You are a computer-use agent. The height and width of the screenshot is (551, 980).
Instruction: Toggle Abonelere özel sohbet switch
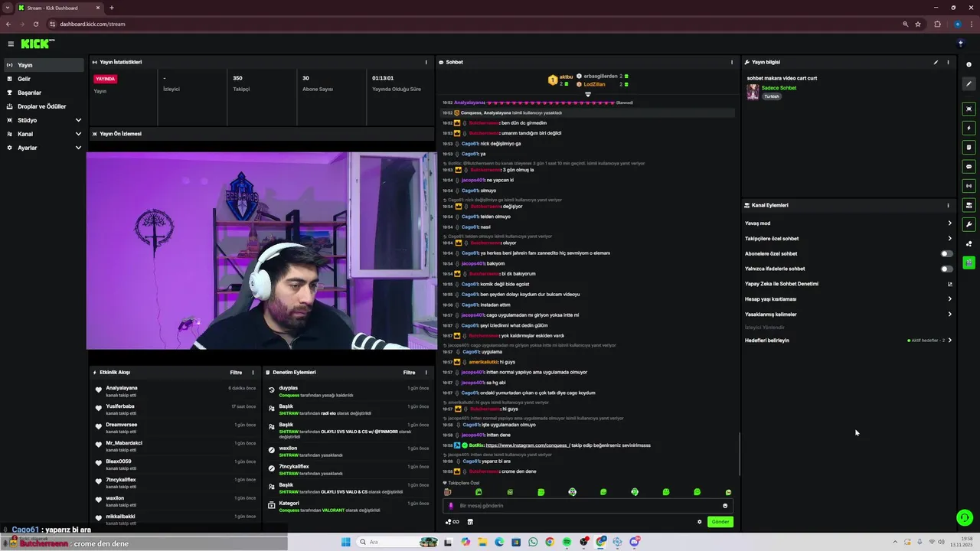click(947, 253)
